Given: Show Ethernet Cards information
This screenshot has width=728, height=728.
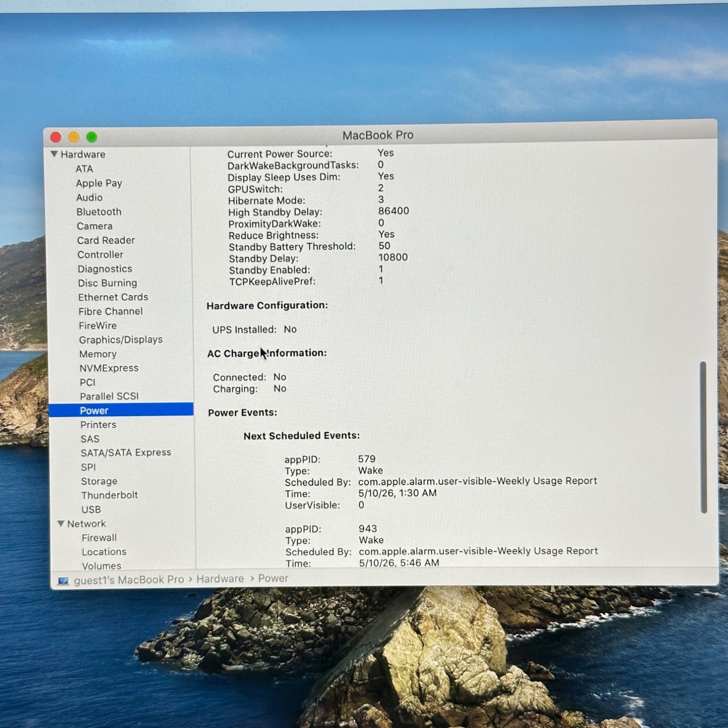Looking at the screenshot, I should click(x=113, y=297).
